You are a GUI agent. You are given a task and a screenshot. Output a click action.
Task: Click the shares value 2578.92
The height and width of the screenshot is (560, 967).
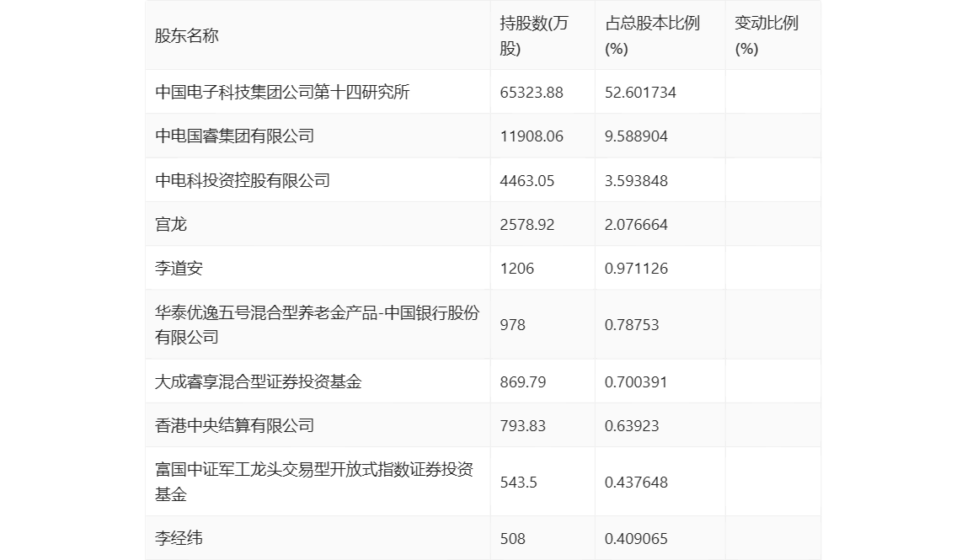[x=527, y=225]
